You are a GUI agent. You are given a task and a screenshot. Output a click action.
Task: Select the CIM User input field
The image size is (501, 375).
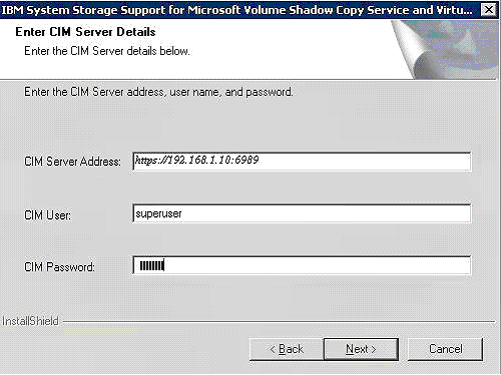coord(302,214)
